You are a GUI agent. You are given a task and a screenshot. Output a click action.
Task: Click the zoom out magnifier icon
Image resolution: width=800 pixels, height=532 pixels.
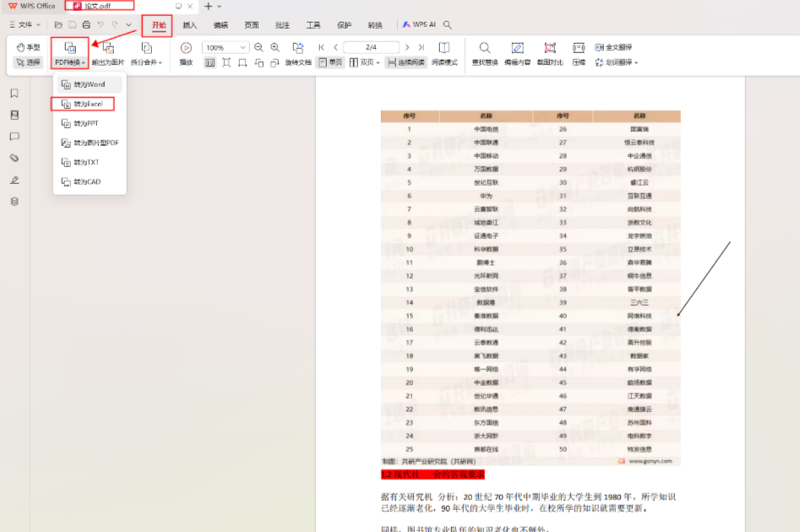point(259,47)
